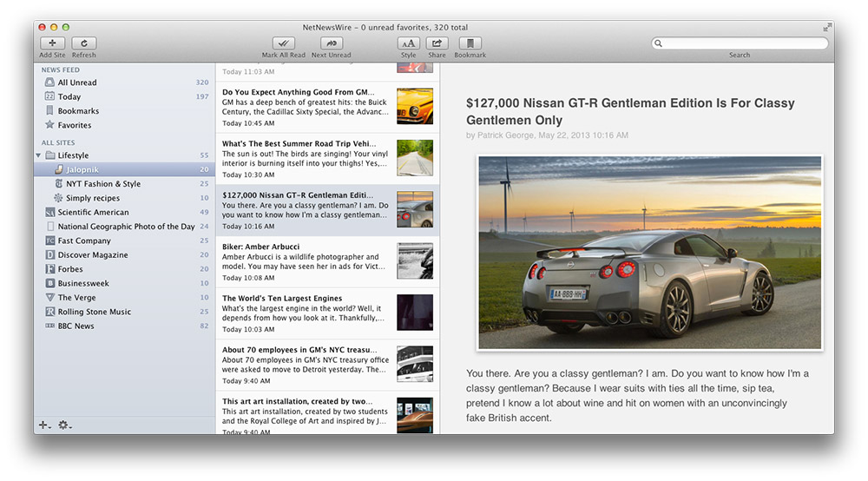The width and height of the screenshot is (868, 481).
Task: Mark All Read toolbar button
Action: point(284,43)
